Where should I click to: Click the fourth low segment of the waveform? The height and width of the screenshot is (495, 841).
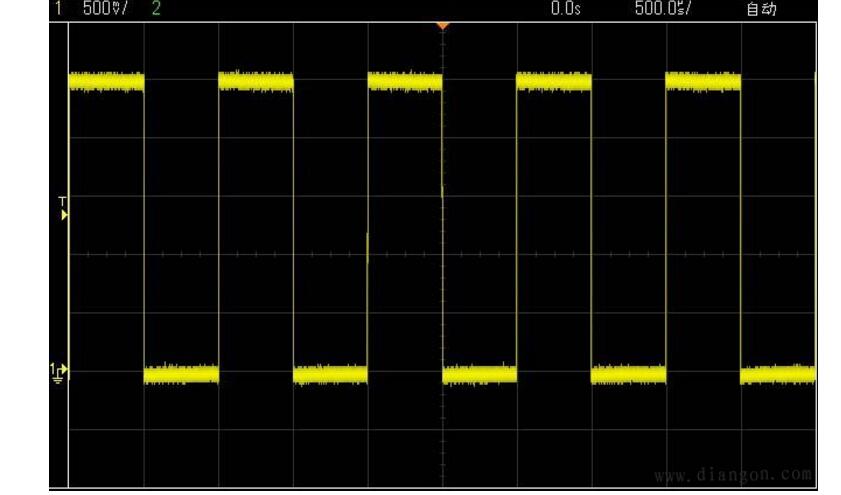pos(628,375)
